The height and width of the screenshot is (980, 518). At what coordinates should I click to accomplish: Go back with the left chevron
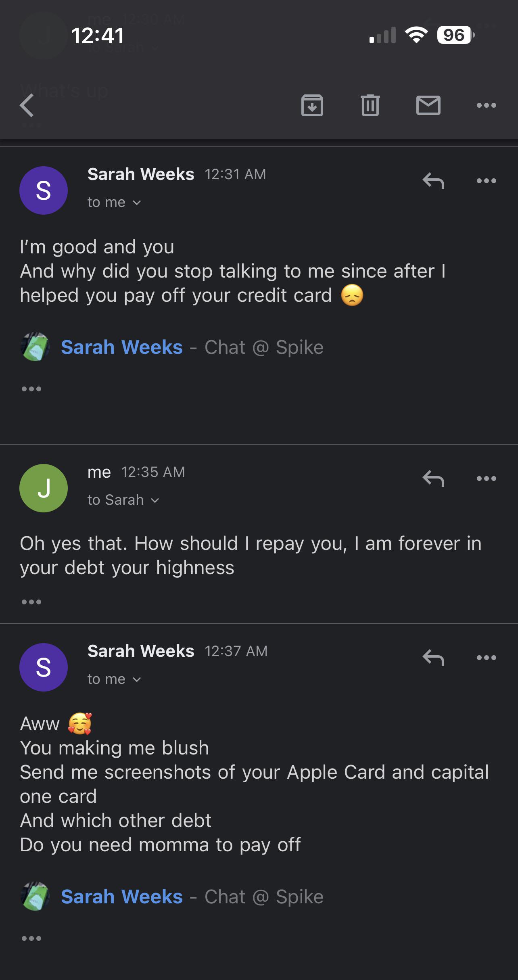point(25,106)
